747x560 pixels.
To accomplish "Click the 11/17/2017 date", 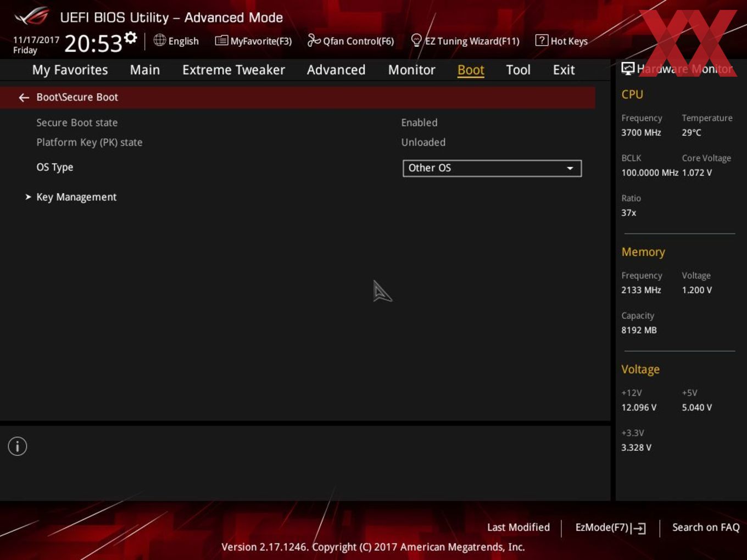I will tap(36, 40).
